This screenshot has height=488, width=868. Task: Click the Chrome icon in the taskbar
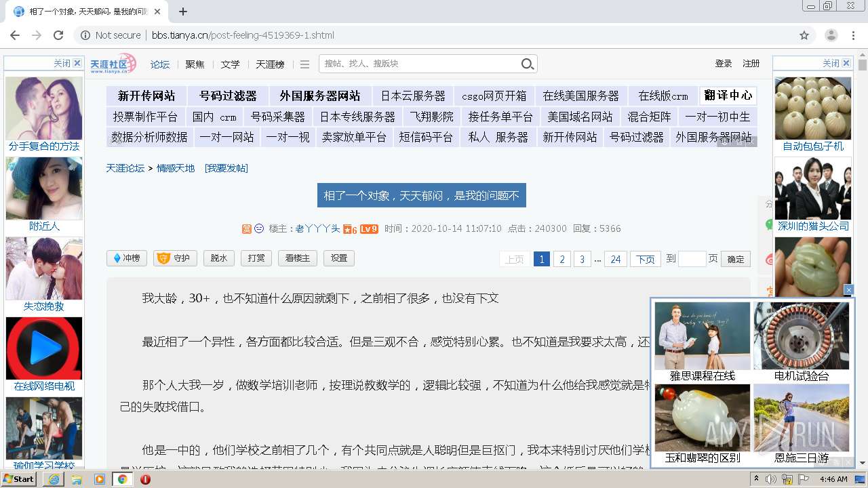122,479
